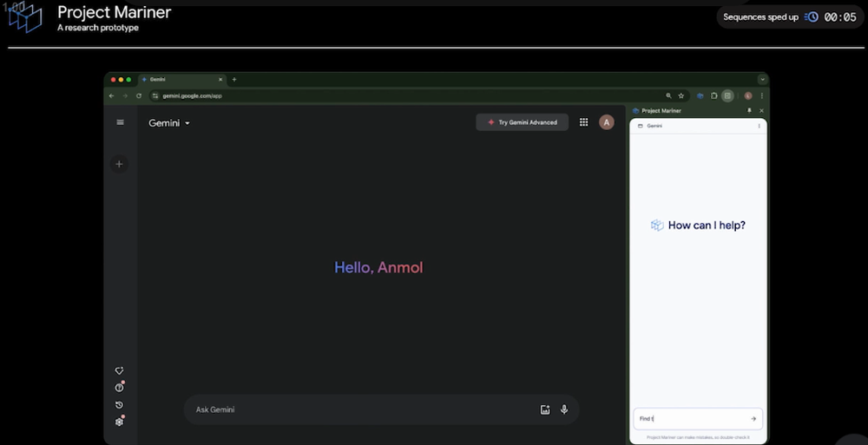Click Try Gemini Advanced button
Screen dimensions: 868x445
tap(522, 122)
